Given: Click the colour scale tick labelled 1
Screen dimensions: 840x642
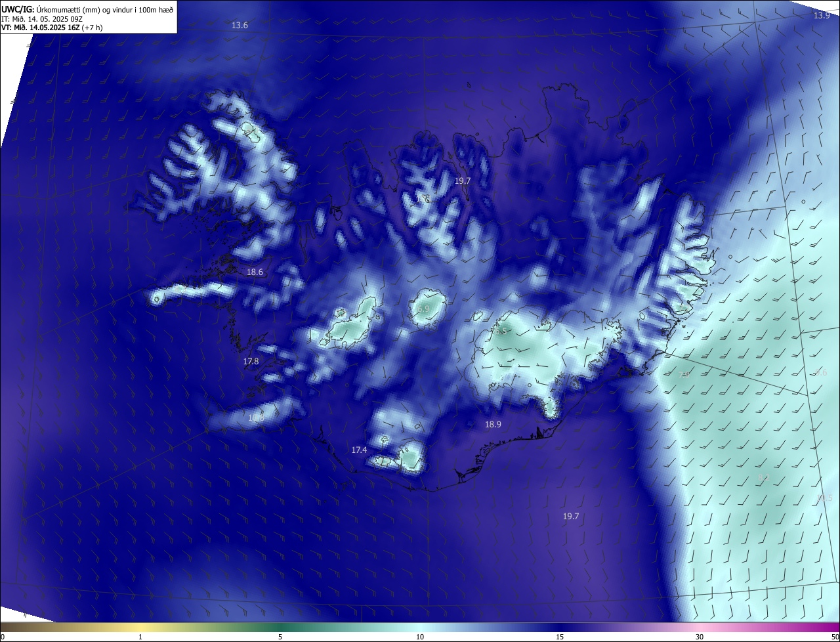Looking at the screenshot, I should tap(140, 637).
